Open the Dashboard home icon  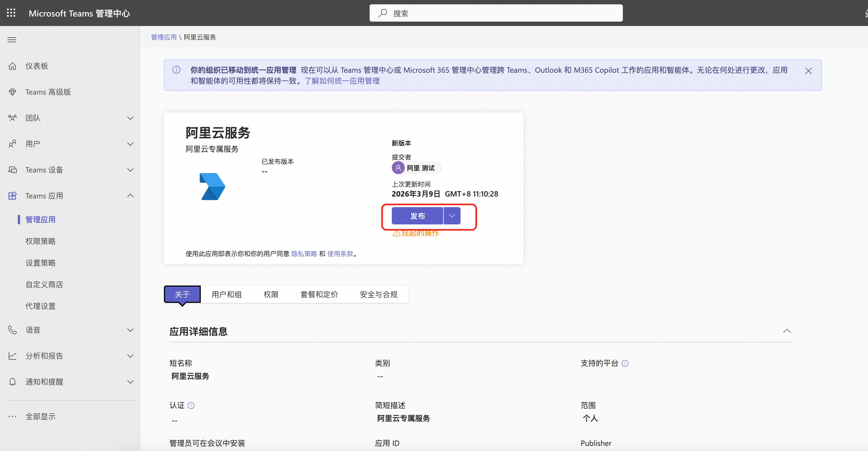tap(12, 66)
